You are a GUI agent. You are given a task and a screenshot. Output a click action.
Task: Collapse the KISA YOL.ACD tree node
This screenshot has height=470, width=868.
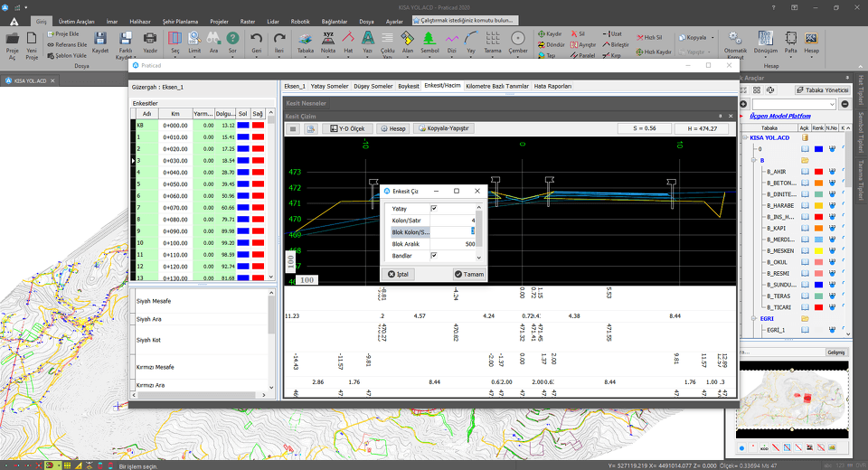click(744, 138)
